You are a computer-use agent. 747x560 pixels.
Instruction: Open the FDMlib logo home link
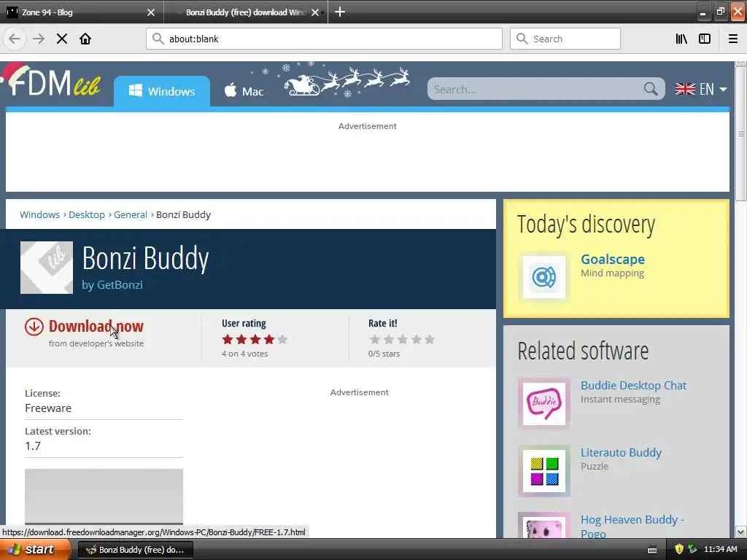tap(52, 81)
